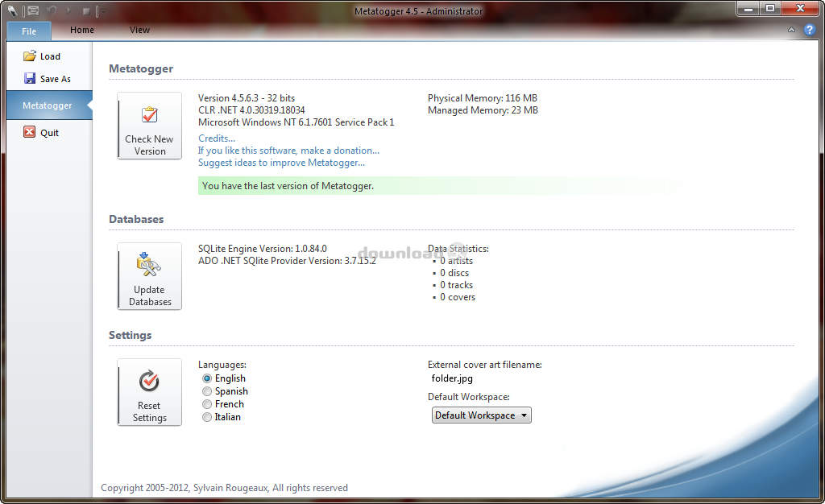Click the 'Physical Memory: 116 MB' text
This screenshot has width=825, height=504.
(x=483, y=97)
